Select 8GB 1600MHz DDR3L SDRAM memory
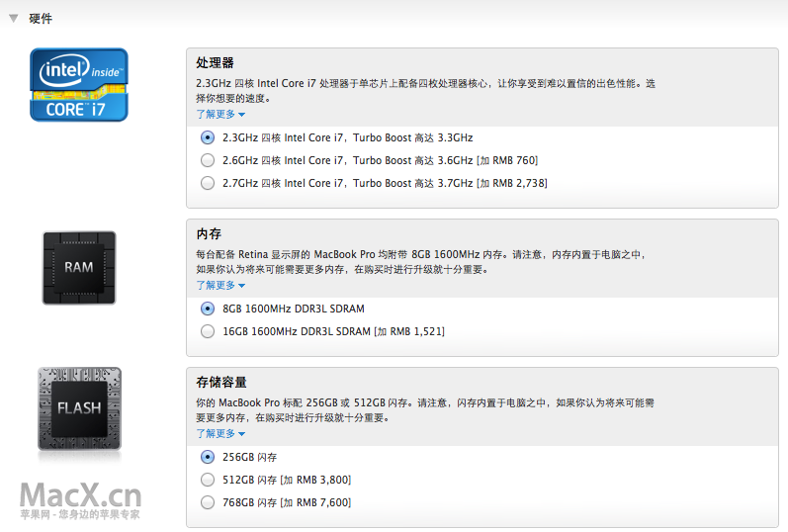The image size is (788, 532). [x=207, y=309]
